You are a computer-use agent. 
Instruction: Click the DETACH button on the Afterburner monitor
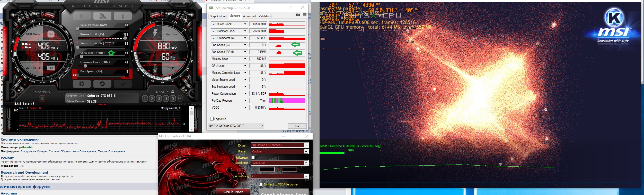click(x=101, y=104)
